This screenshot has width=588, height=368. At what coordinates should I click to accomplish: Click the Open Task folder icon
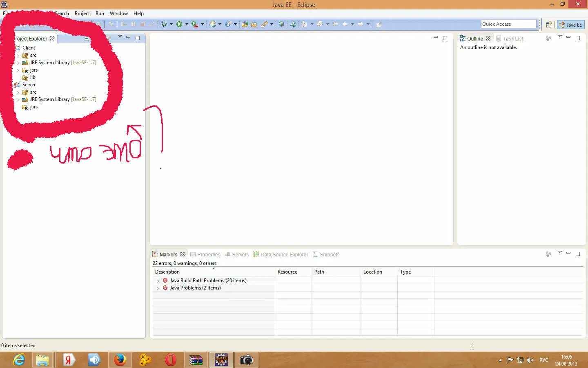coord(254,24)
